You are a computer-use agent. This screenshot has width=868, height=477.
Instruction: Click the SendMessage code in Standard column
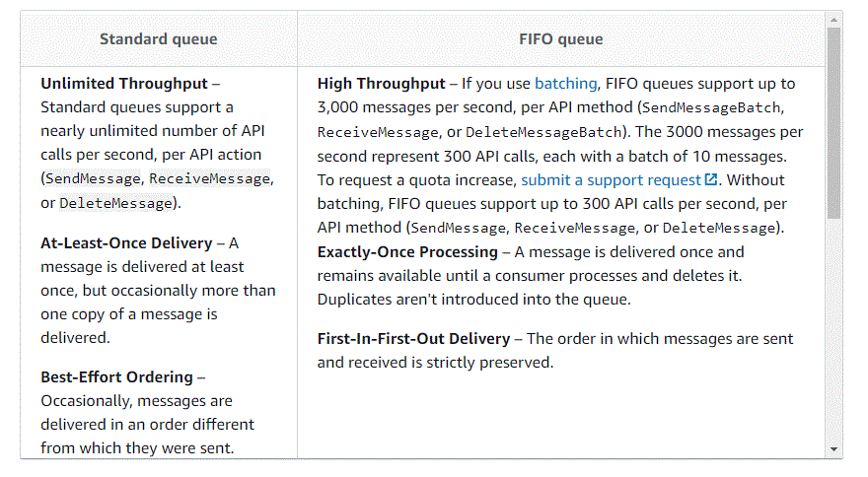pos(93,179)
